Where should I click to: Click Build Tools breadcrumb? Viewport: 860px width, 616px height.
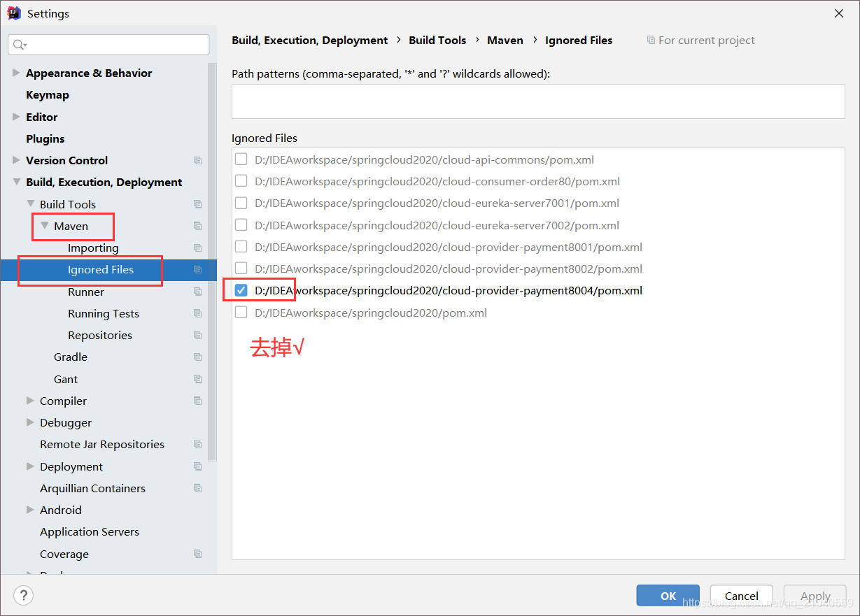pyautogui.click(x=437, y=41)
